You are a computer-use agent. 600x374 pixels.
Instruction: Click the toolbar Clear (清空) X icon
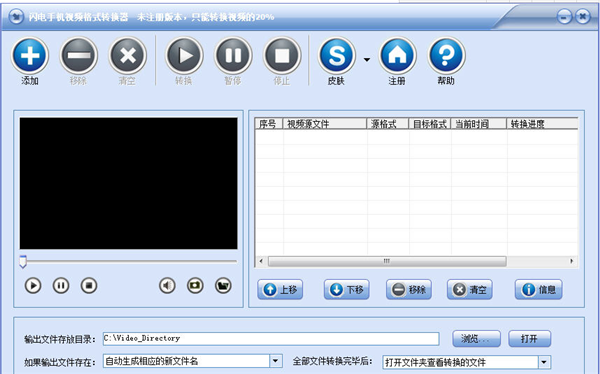pyautogui.click(x=128, y=56)
